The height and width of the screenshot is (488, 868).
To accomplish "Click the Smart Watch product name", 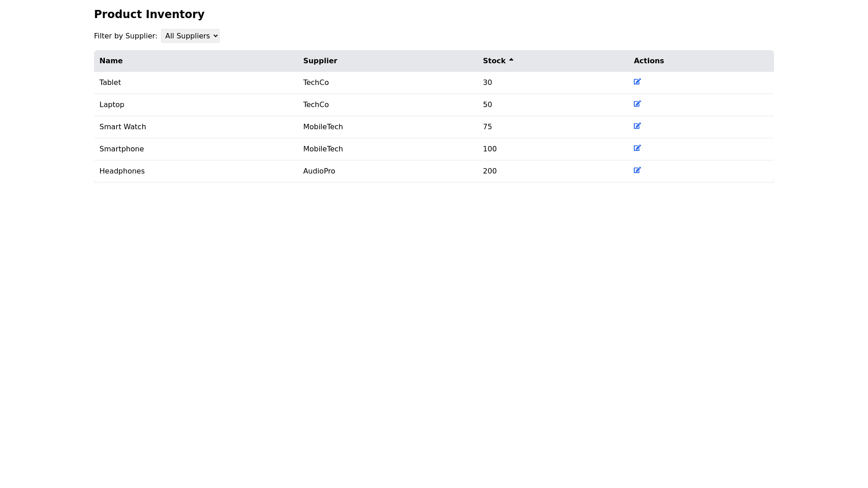I will click(123, 127).
